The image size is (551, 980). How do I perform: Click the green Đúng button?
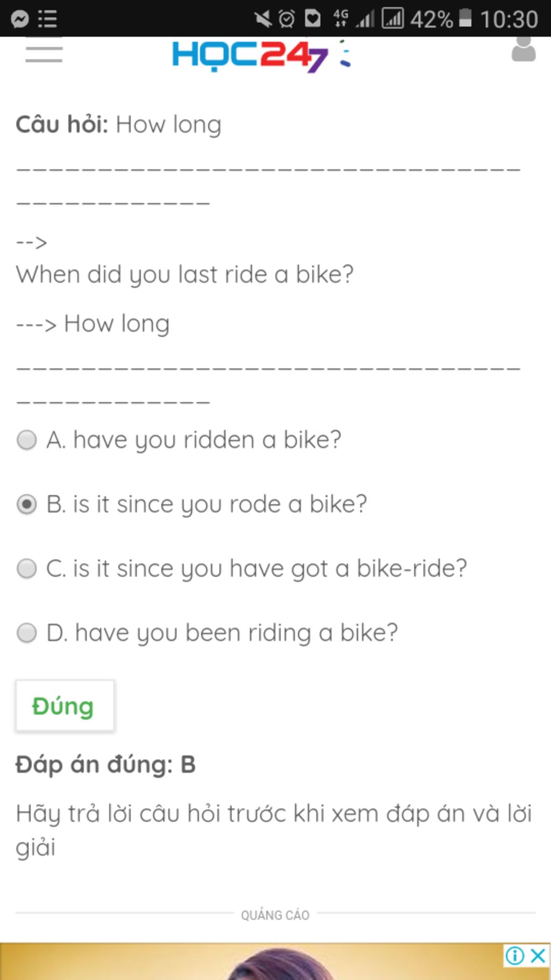point(65,705)
